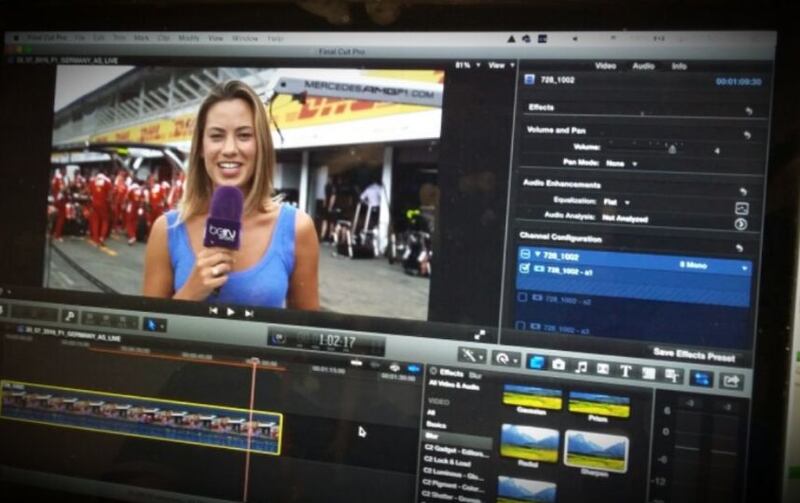Image resolution: width=800 pixels, height=503 pixels.
Task: Select the Radial blur effect thumbnail
Action: (x=529, y=443)
